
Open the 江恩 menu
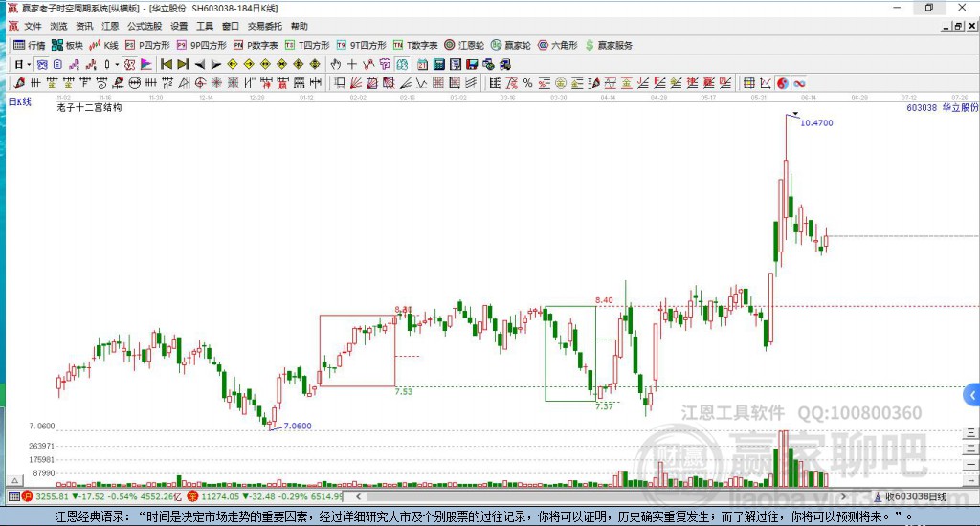[x=110, y=26]
